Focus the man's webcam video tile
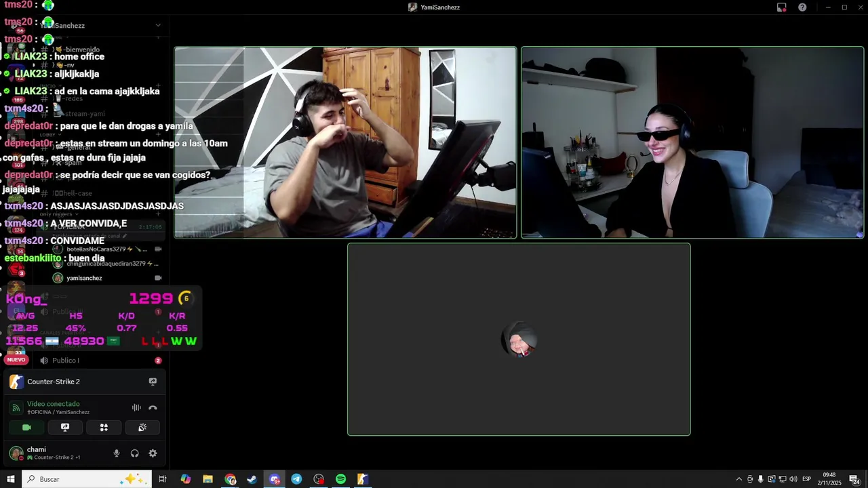This screenshot has width=868, height=488. pyautogui.click(x=345, y=142)
